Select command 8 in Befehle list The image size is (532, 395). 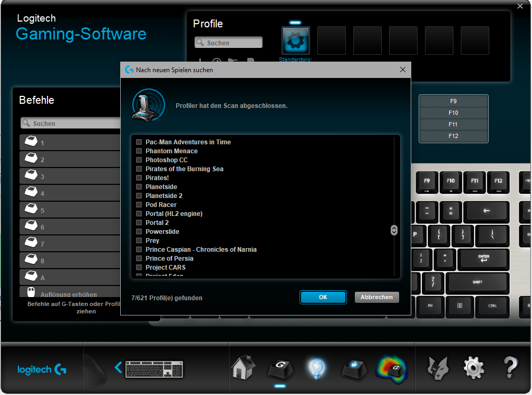70,261
